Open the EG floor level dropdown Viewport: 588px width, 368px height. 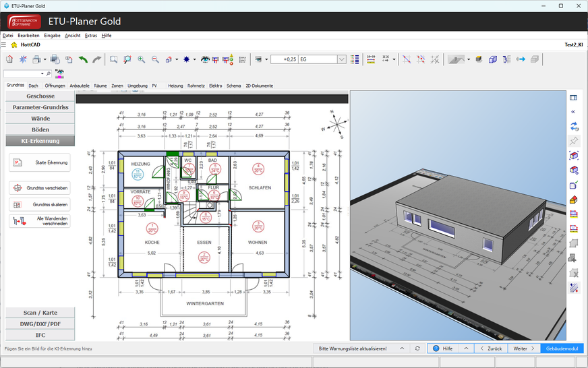343,59
